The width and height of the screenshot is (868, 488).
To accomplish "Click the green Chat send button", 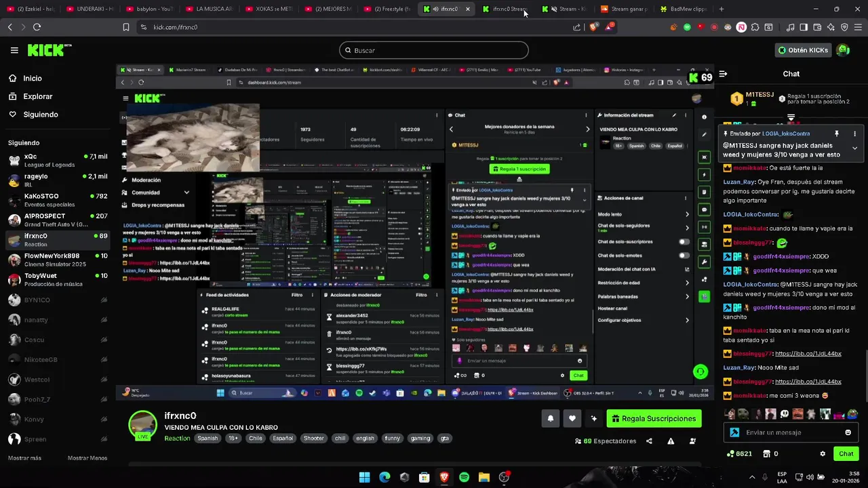I will (846, 453).
